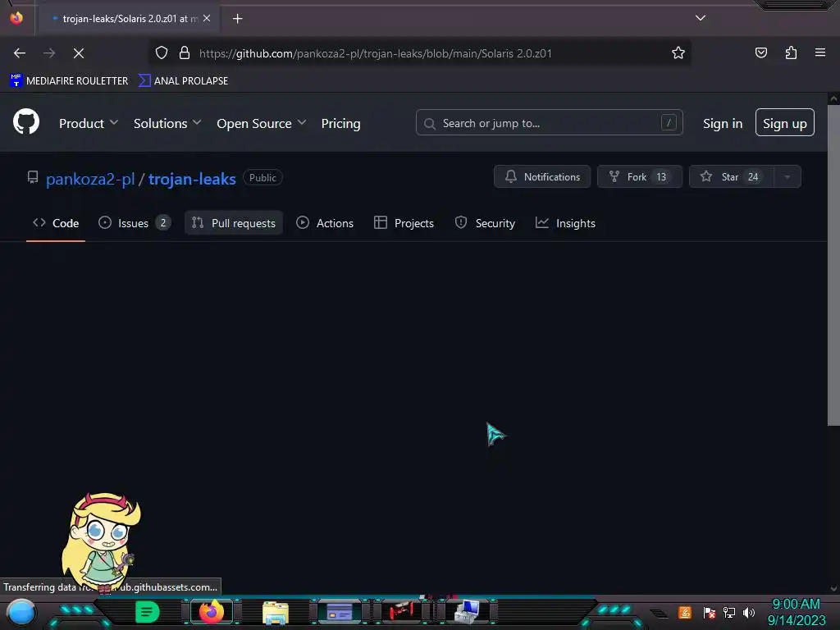Click the Public repository badge
Screen dimensions: 840x630
pos(262,178)
